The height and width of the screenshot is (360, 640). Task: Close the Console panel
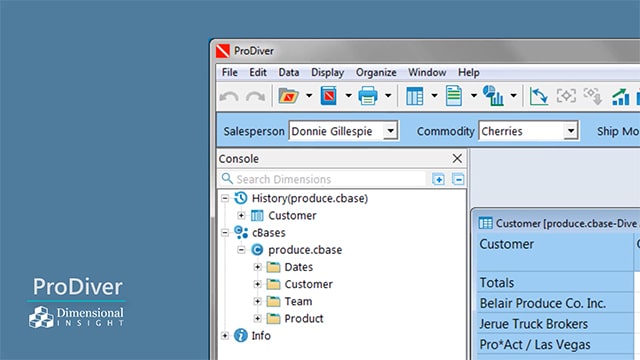click(457, 158)
